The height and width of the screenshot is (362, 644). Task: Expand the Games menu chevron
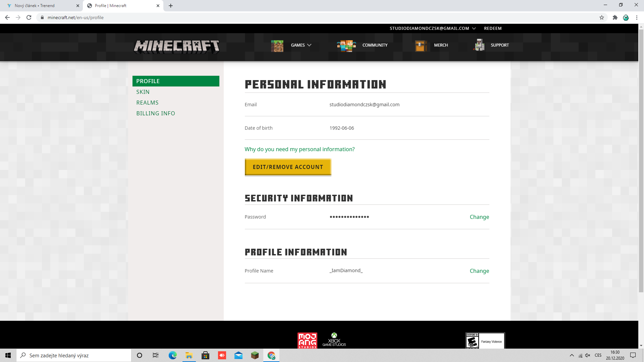click(x=309, y=45)
